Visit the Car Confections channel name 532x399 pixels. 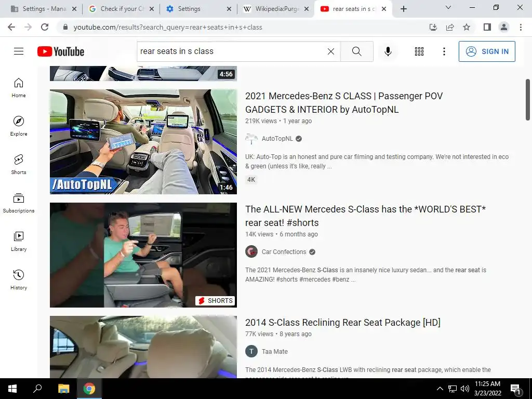284,252
